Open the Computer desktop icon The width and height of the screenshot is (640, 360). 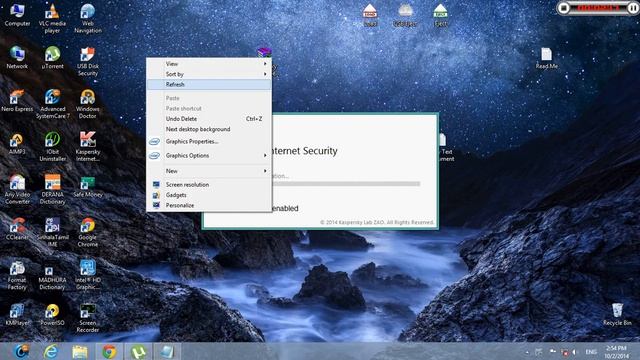click(17, 15)
